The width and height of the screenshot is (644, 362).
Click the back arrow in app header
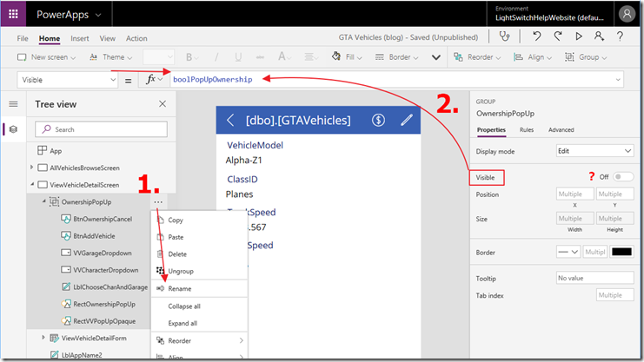point(230,121)
